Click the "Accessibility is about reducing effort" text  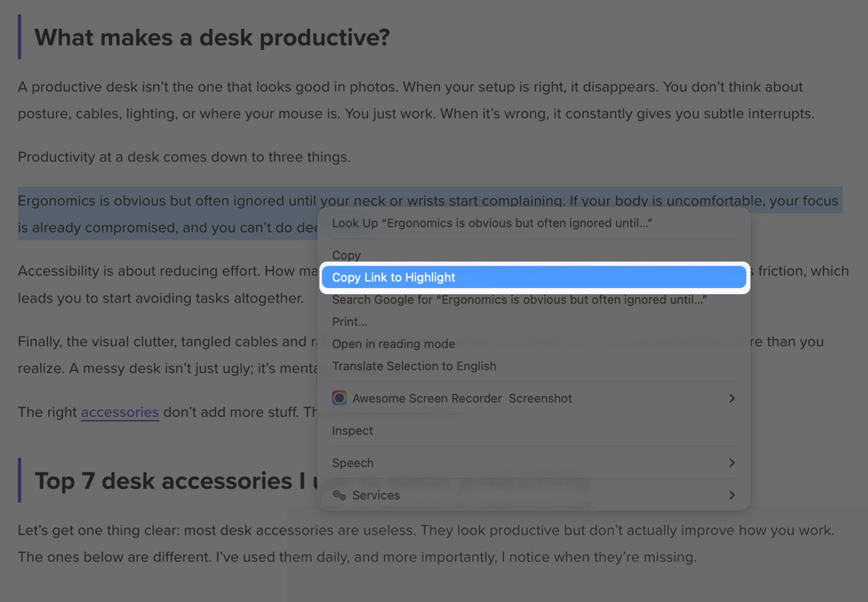click(x=168, y=271)
